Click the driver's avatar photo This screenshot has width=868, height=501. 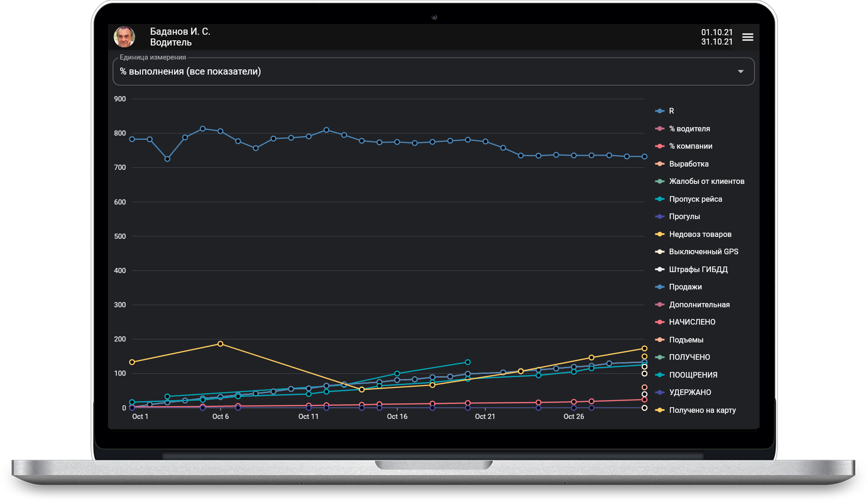pos(124,37)
